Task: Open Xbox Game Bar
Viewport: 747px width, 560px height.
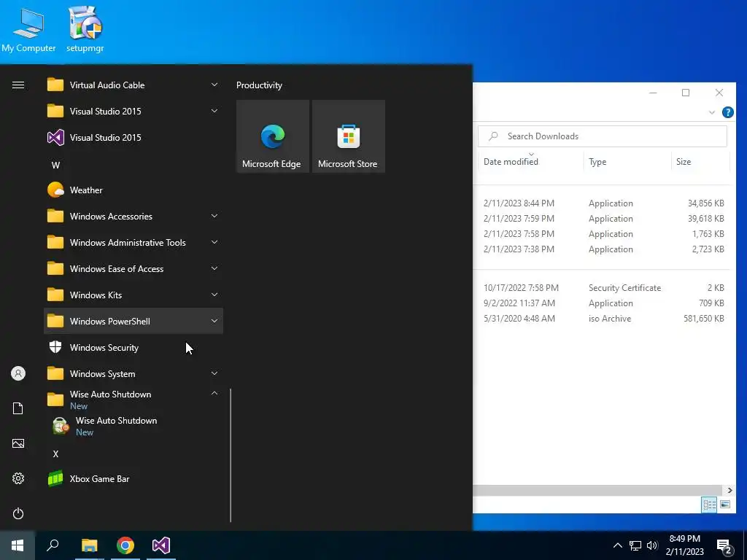Action: pyautogui.click(x=133, y=478)
